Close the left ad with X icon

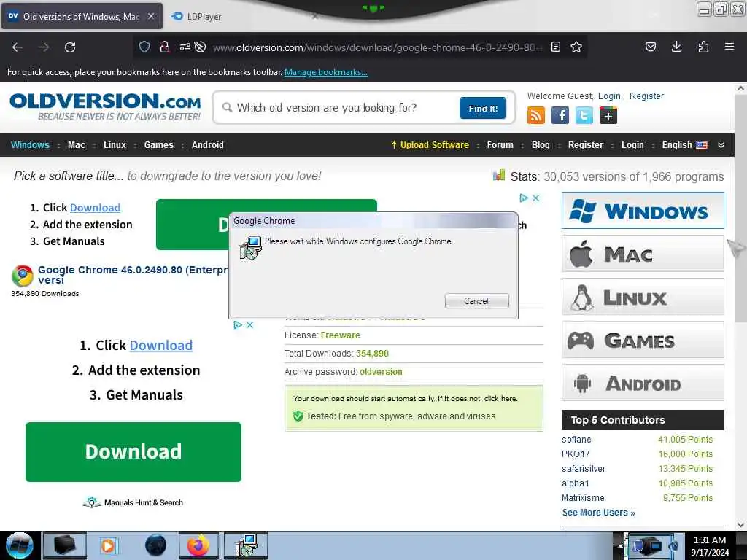[x=249, y=324]
